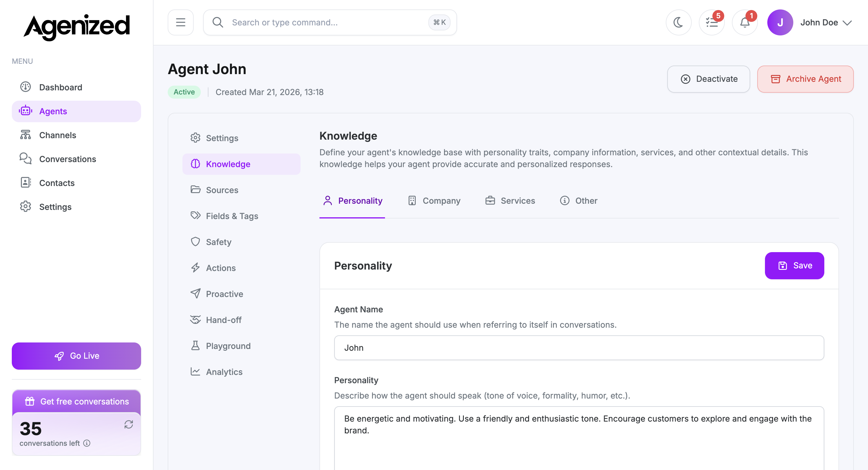Toggle the Active status badge

(x=184, y=92)
